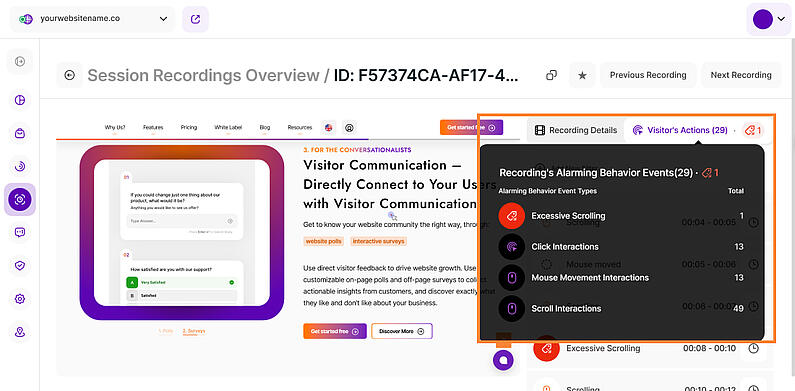Viewport: 795px width, 391px height.
Task: Select Satisfied survey option B
Action: coord(181,295)
